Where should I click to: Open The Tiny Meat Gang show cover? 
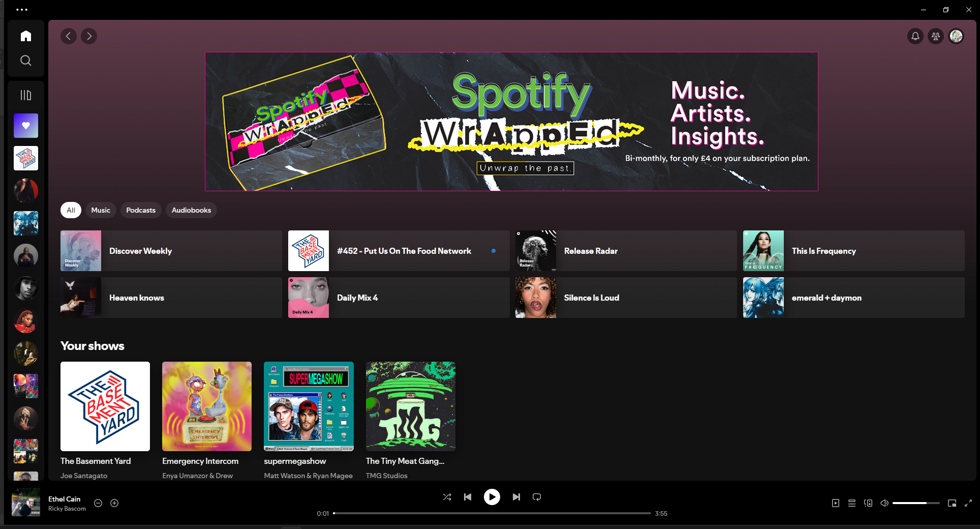(x=411, y=406)
